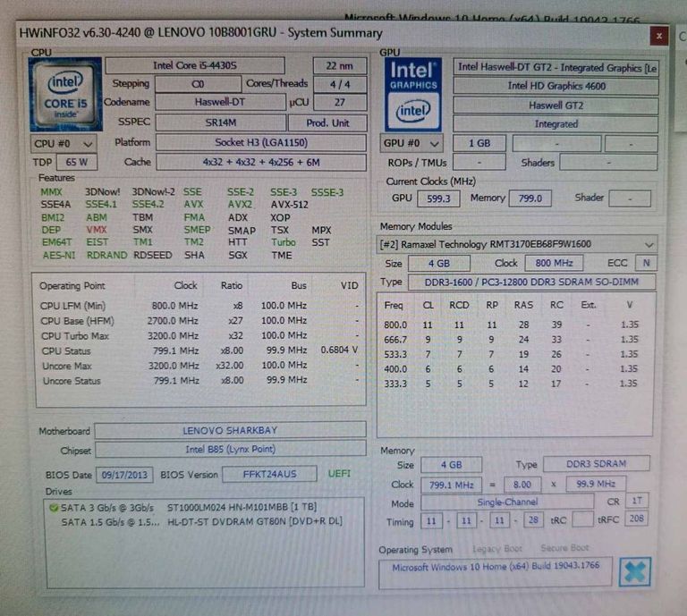The height and width of the screenshot is (616, 687).
Task: Click the memory clock 799.1 MHz field
Action: [451, 485]
